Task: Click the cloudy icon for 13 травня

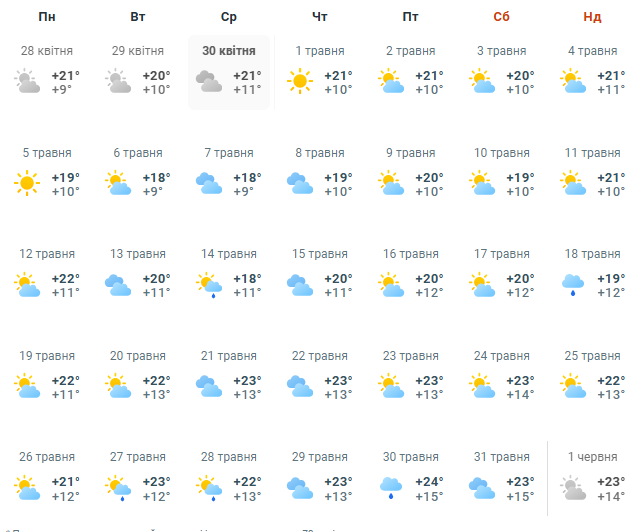Action: click(x=118, y=285)
